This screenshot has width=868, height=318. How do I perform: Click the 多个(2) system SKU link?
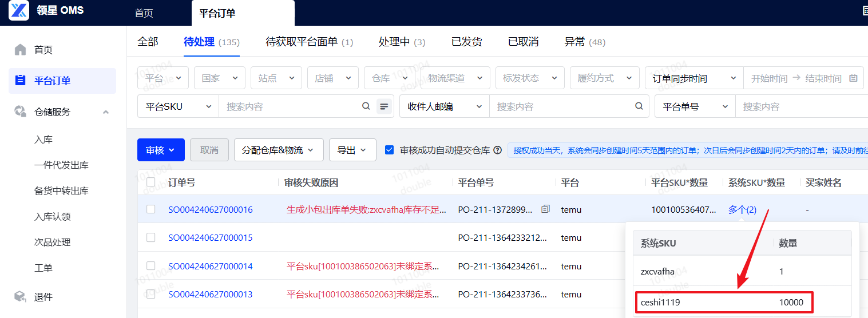[742, 209]
